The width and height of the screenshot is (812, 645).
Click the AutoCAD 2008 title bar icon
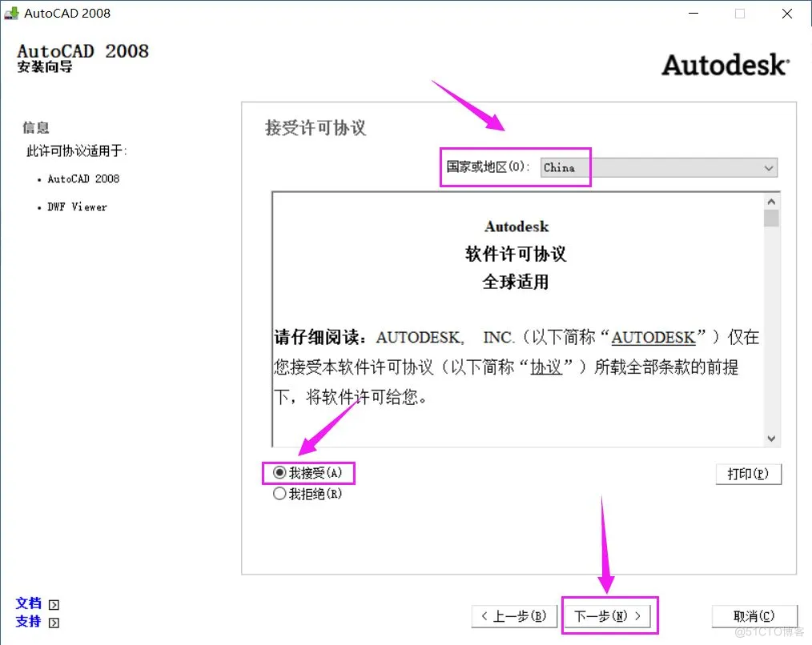coord(11,13)
